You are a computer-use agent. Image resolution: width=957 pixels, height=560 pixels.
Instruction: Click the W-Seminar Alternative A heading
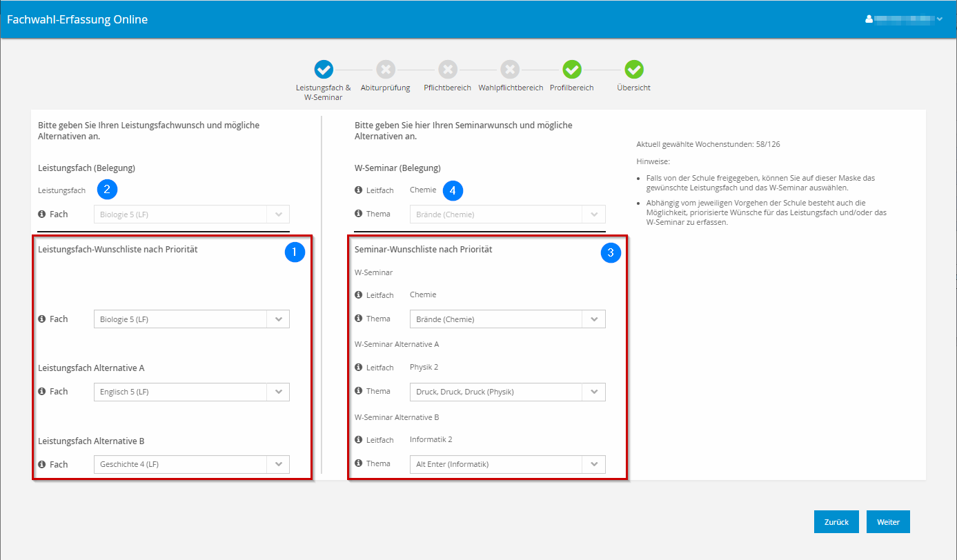tap(397, 344)
